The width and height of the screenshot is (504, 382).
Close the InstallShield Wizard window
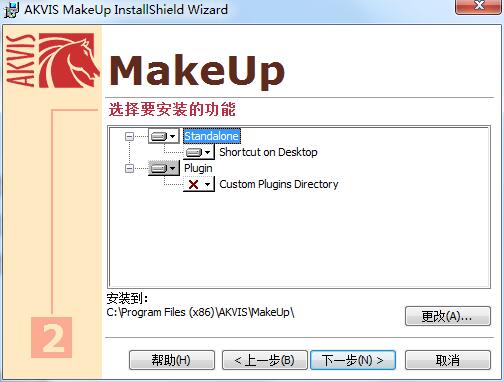coord(479,6)
